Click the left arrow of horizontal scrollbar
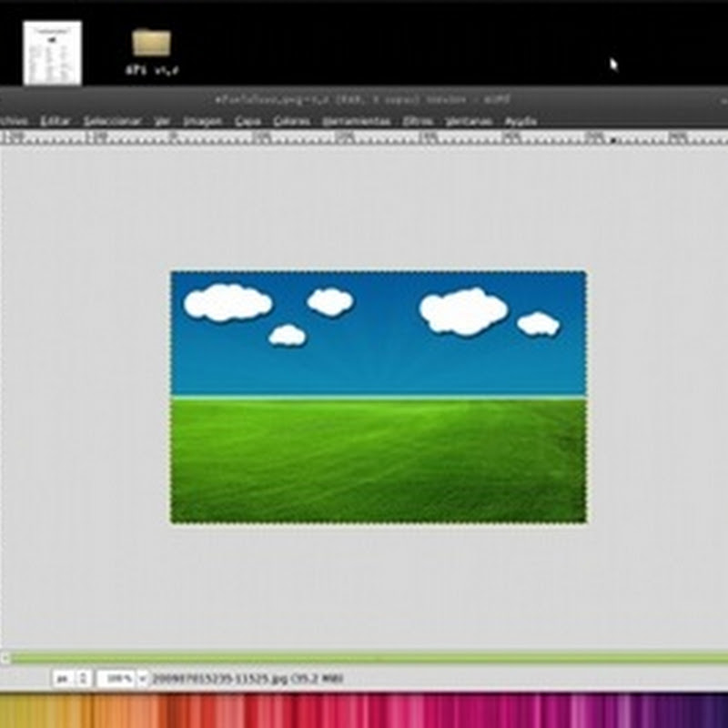728x728 pixels. pos(5,658)
